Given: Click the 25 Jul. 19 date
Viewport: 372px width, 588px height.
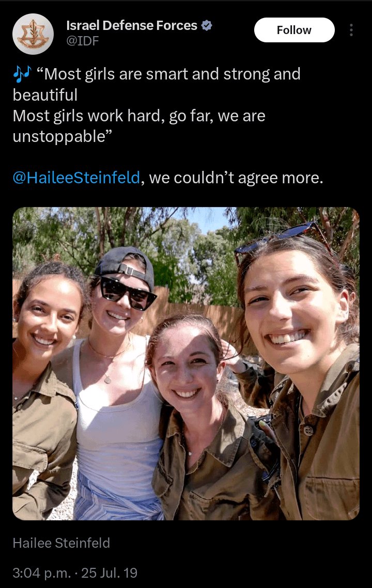Looking at the screenshot, I should pyautogui.click(x=109, y=573).
